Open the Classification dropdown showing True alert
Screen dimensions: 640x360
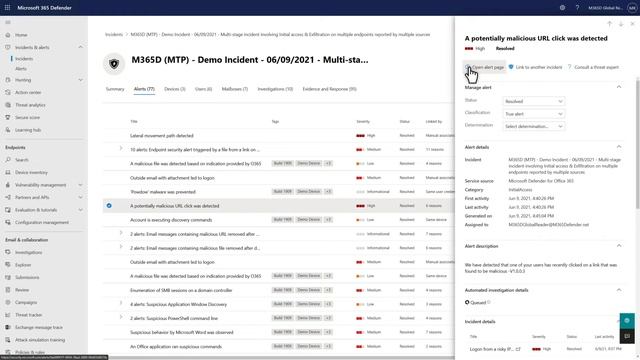coord(533,114)
